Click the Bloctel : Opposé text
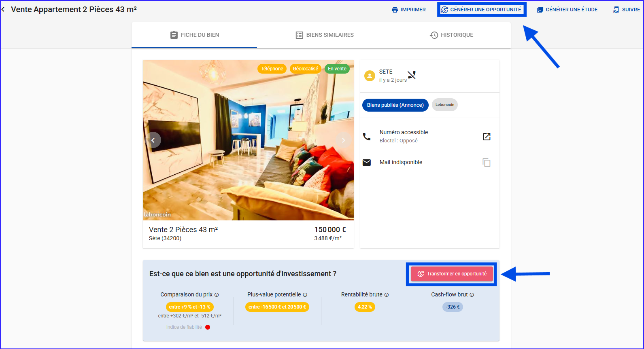 (399, 141)
